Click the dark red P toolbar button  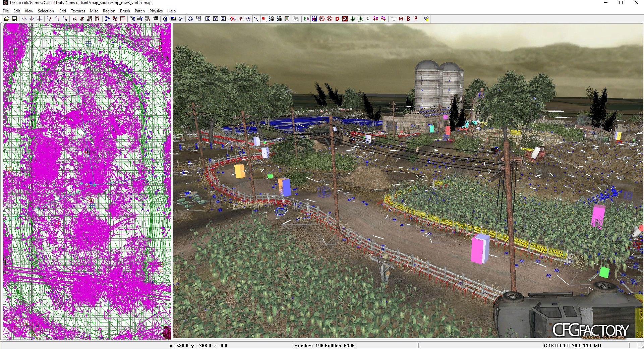pos(416,19)
